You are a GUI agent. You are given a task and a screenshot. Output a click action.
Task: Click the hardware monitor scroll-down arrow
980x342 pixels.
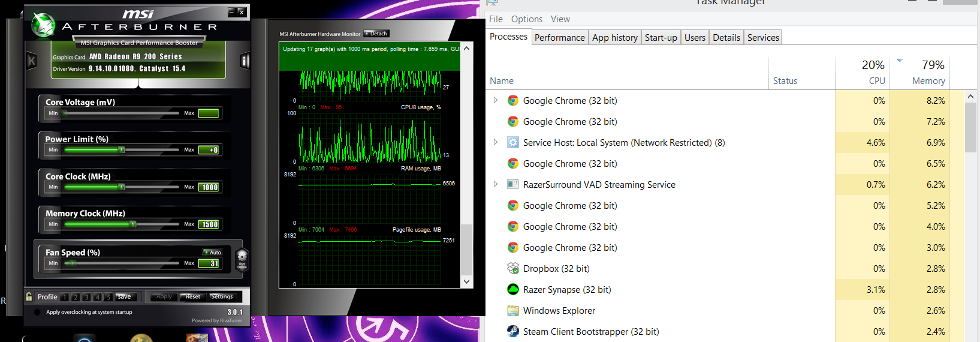(x=467, y=281)
